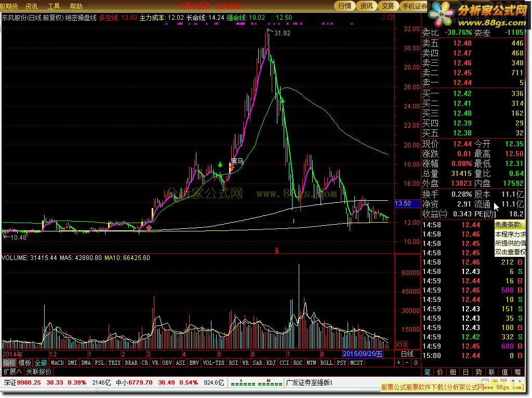Select the RSI indicator
This screenshot has width=532, height=398.
coord(233,363)
